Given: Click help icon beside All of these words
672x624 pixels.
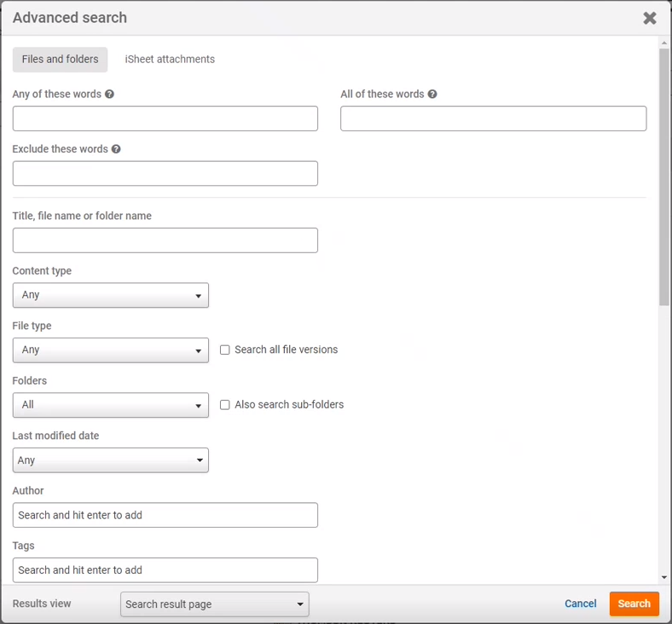Looking at the screenshot, I should (x=432, y=95).
